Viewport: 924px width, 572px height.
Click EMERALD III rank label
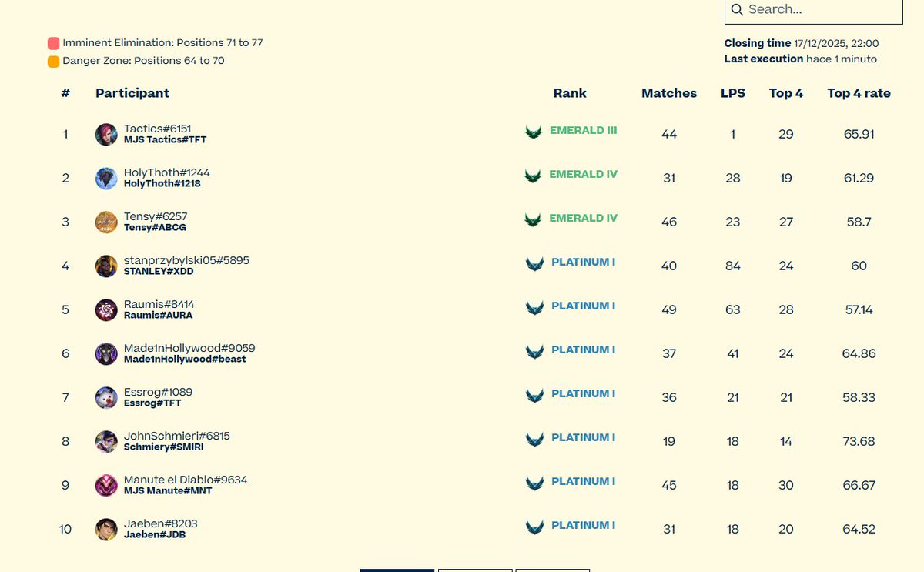[584, 131]
